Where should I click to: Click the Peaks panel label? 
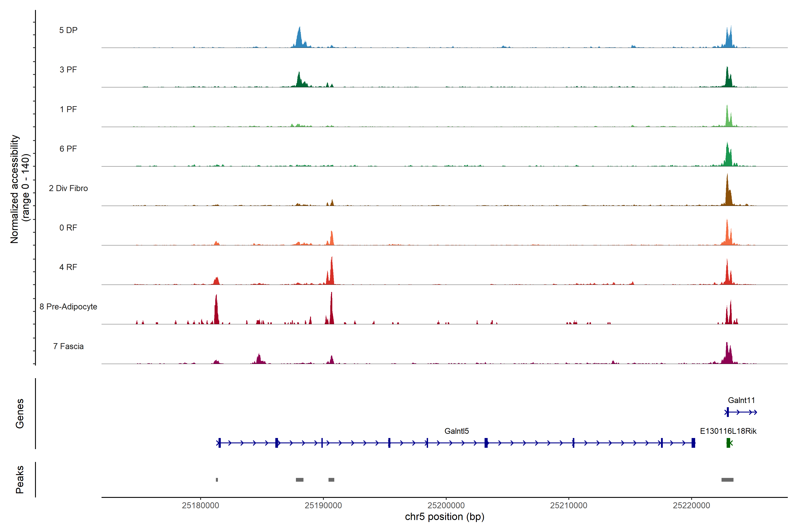pyautogui.click(x=20, y=479)
